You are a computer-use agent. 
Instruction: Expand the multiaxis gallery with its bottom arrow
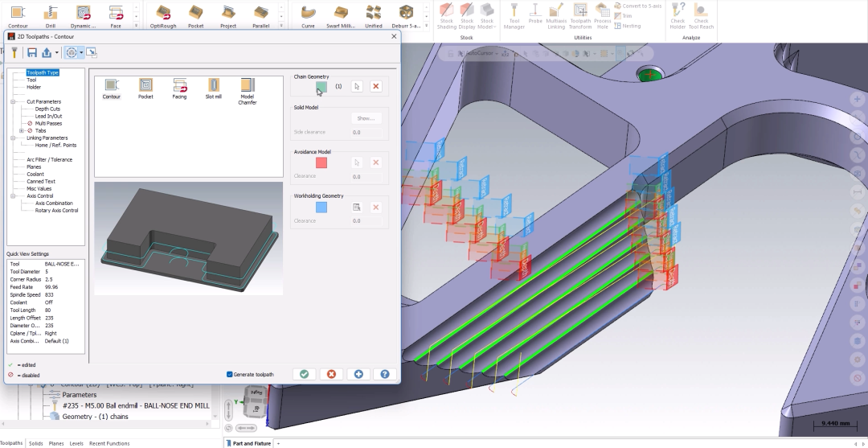(426, 26)
